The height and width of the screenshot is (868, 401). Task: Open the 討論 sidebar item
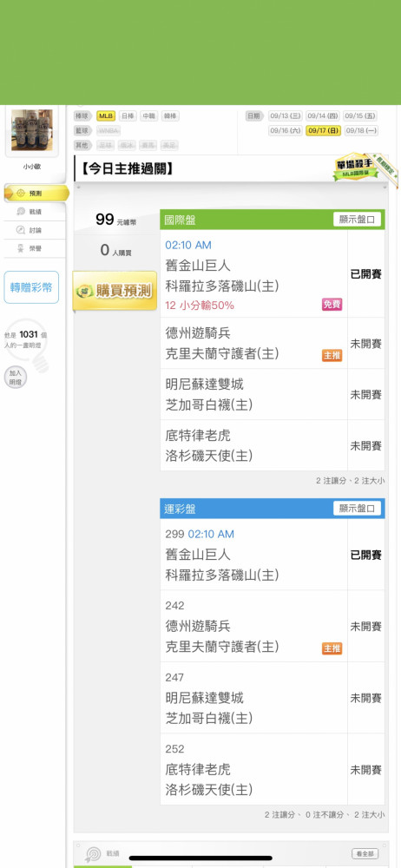[35, 230]
